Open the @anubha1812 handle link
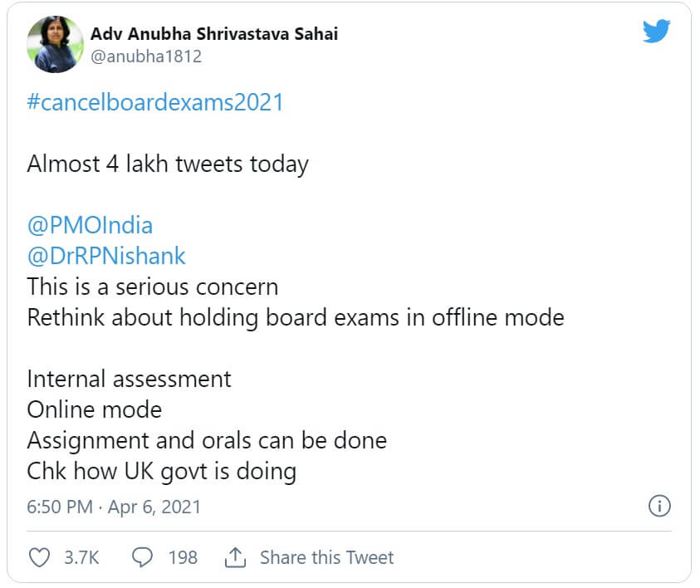700x588 pixels. 145,56
